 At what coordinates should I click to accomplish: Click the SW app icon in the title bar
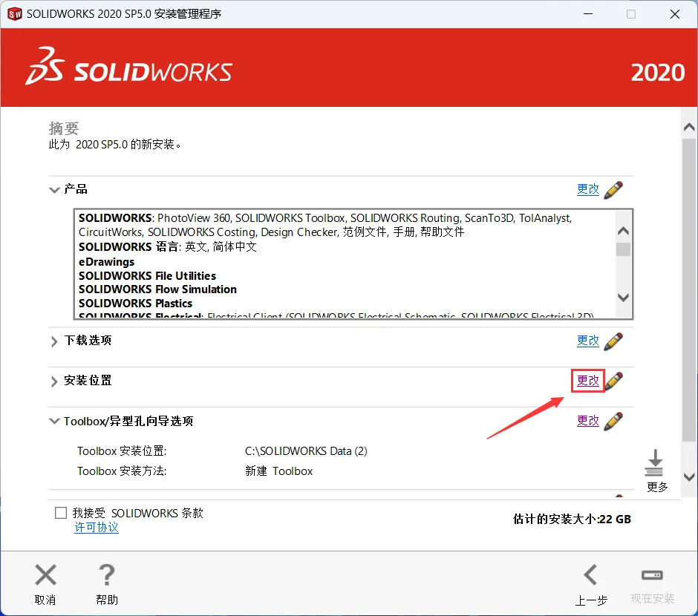15,14
